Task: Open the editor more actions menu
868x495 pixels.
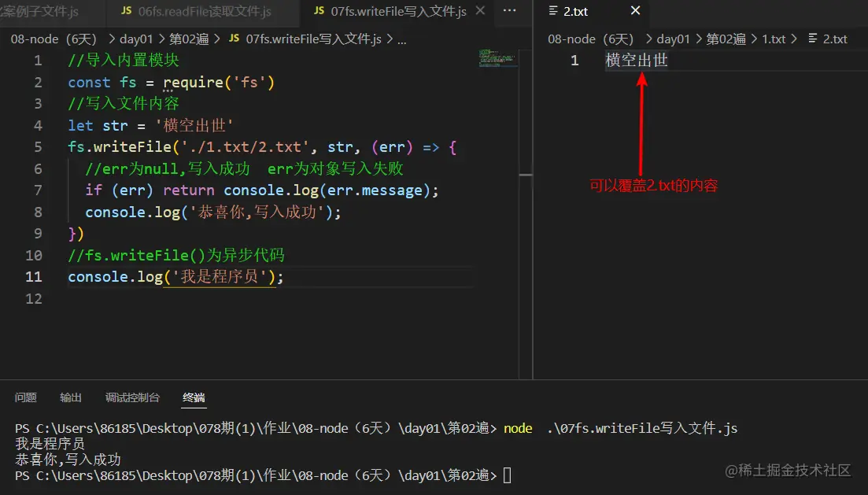Action: tap(509, 10)
